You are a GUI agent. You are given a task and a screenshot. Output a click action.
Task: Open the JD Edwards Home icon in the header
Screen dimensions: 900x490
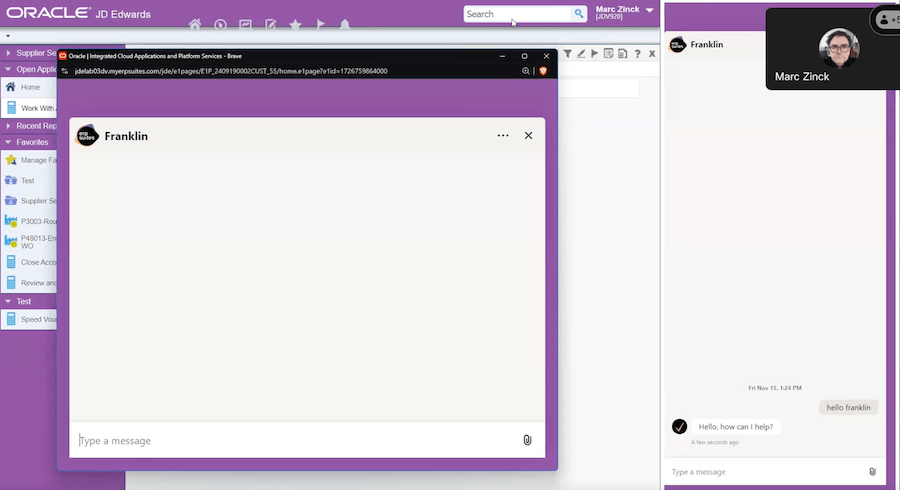195,24
